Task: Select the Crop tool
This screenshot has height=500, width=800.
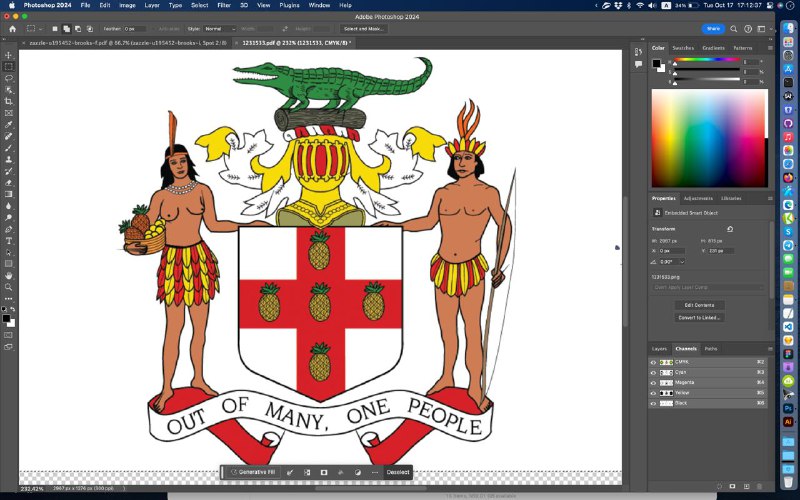Action: click(x=9, y=102)
